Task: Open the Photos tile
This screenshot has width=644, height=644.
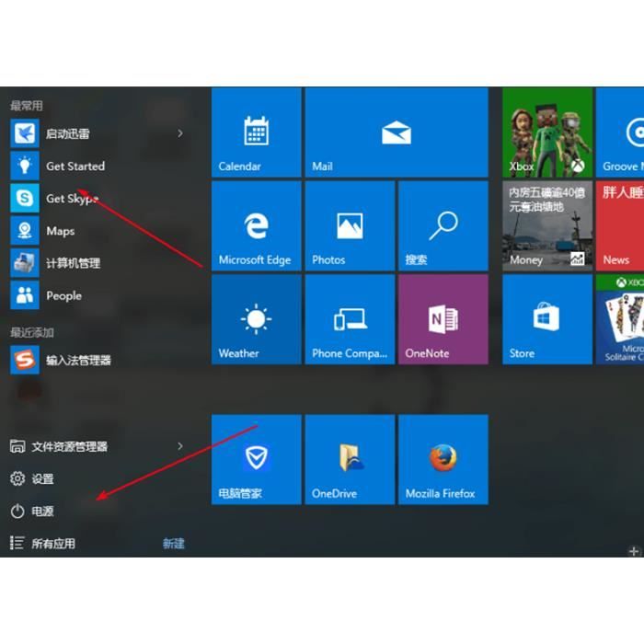Action: point(350,225)
